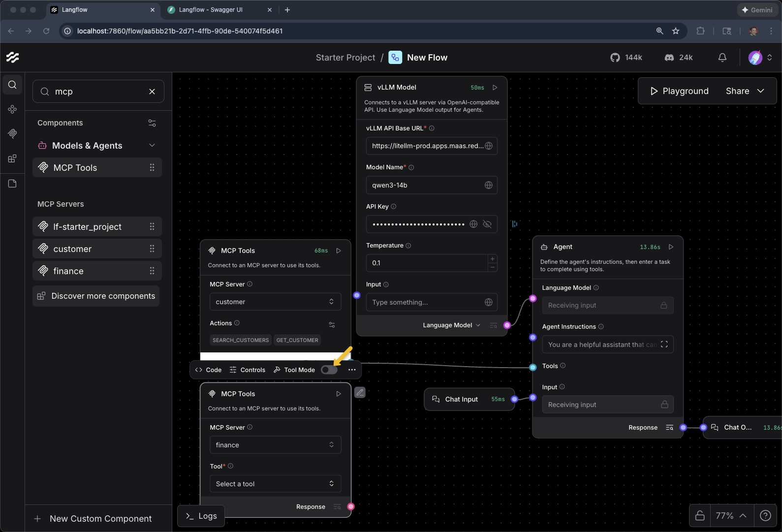Image resolution: width=782 pixels, height=532 pixels.
Task: Expand the Agent Instructions text editor icon
Action: coord(664,344)
